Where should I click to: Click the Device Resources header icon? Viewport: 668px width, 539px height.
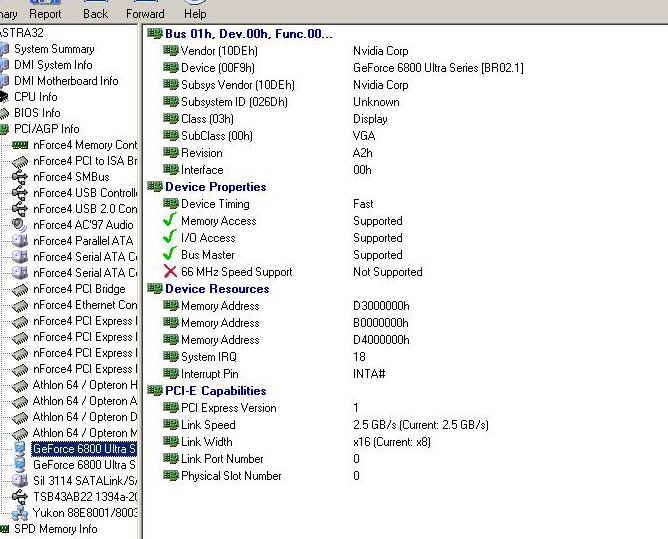click(155, 288)
